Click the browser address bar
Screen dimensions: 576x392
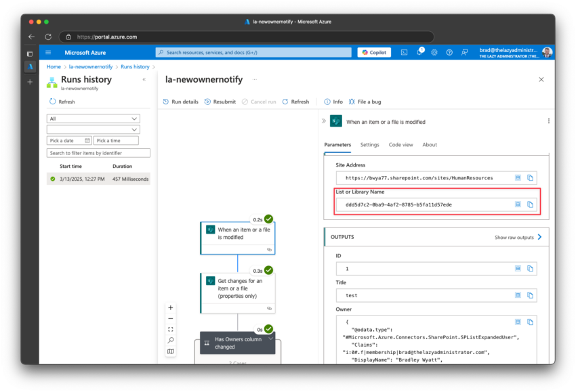246,37
